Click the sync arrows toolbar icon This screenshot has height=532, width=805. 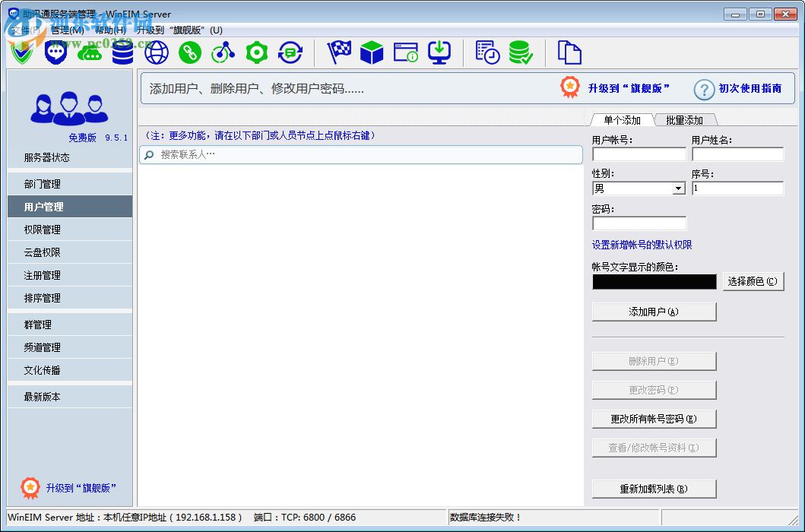pos(290,52)
